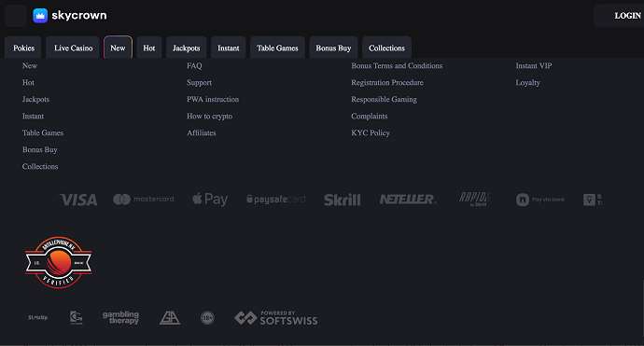Open the Registration Procedure link
644x346 pixels.
click(x=387, y=82)
